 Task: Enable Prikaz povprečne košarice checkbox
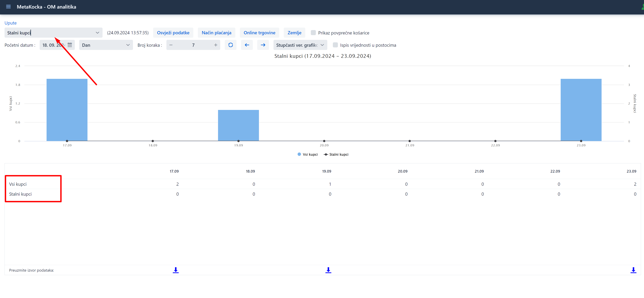(313, 33)
